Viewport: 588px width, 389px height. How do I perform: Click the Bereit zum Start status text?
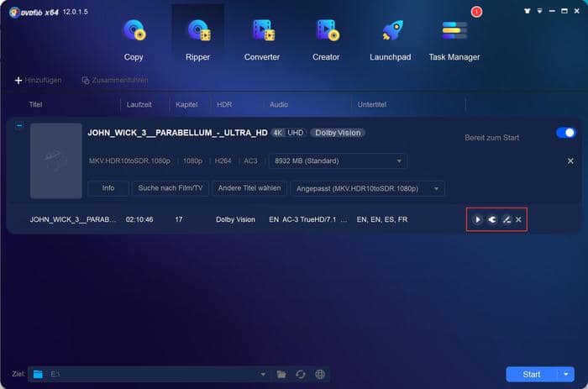(x=491, y=138)
